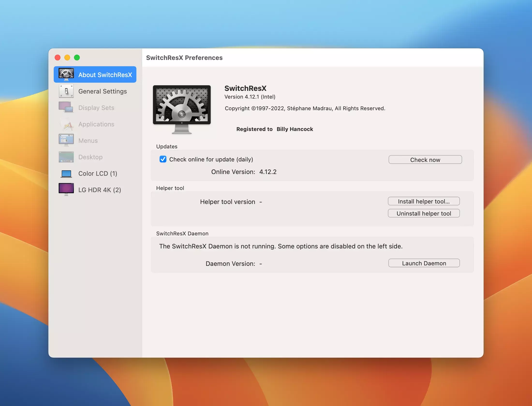
Task: Click the large SwitchResX application logo
Action: 182,109
